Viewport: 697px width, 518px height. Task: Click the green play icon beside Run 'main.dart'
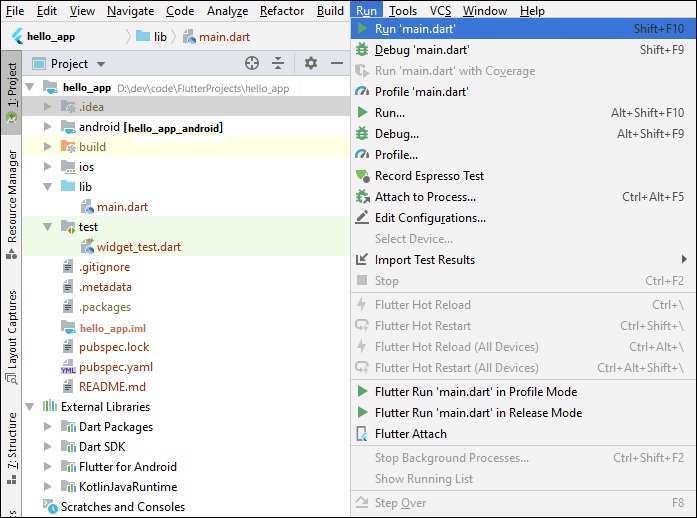click(x=362, y=28)
